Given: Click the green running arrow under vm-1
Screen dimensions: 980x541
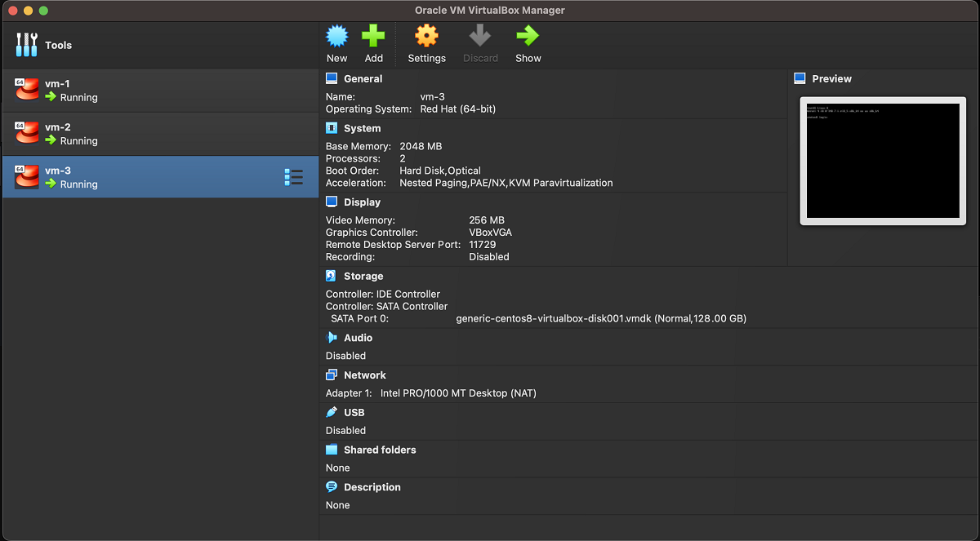Looking at the screenshot, I should click(51, 96).
